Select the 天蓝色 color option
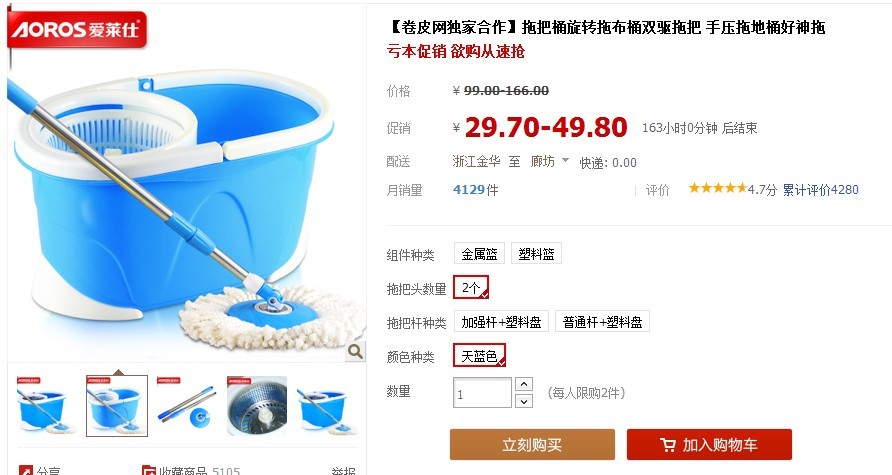The width and height of the screenshot is (892, 475). point(480,356)
